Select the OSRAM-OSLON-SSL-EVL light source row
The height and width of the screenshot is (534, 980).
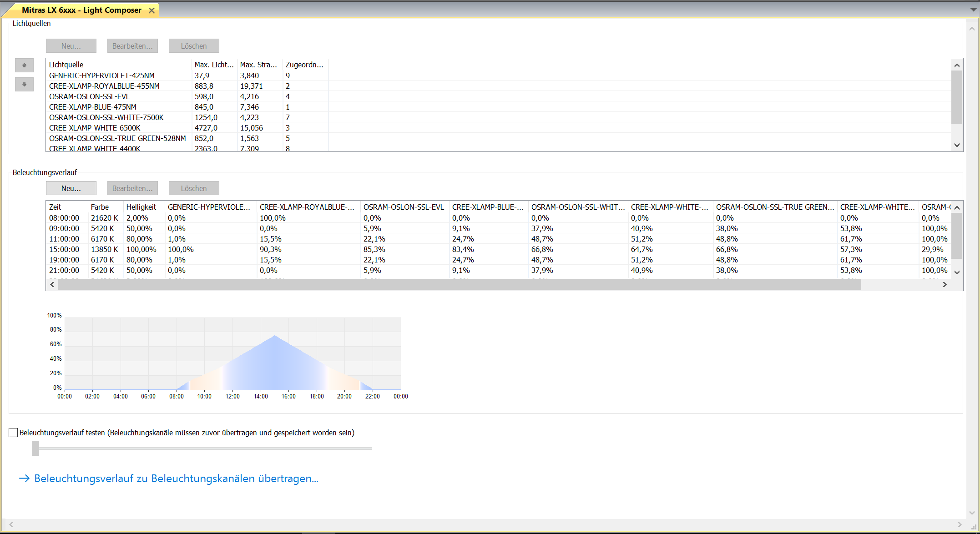pyautogui.click(x=90, y=96)
